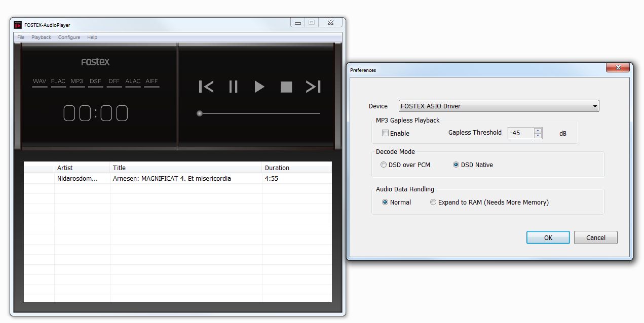644x323 pixels.
Task: Click the DFF format indicator
Action: coord(114,82)
